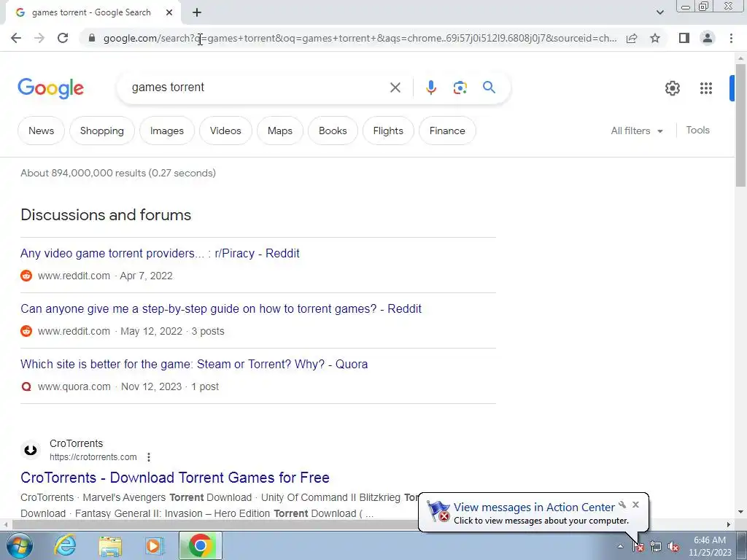Expand the All filters dropdown
This screenshot has width=747, height=560.
tap(637, 131)
